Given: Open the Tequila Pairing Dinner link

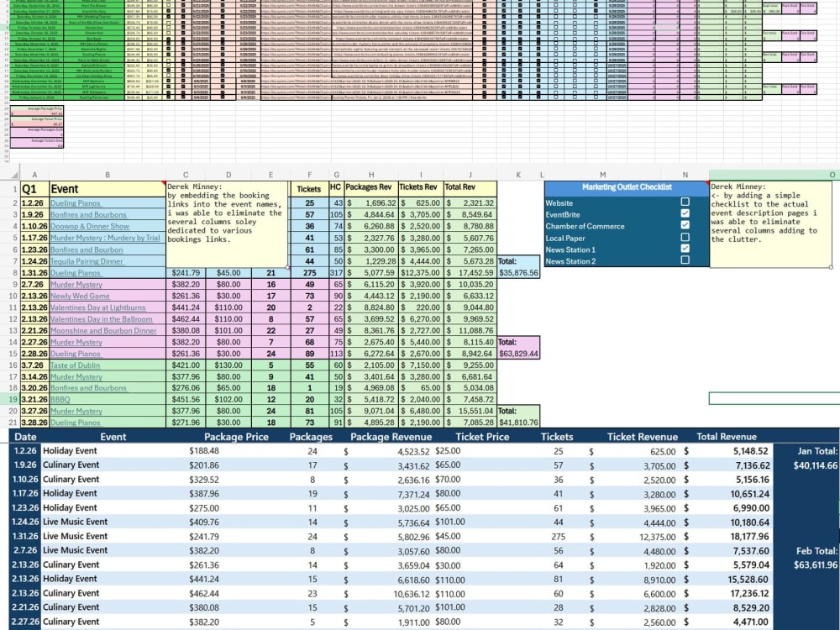Looking at the screenshot, I should tap(87, 261).
